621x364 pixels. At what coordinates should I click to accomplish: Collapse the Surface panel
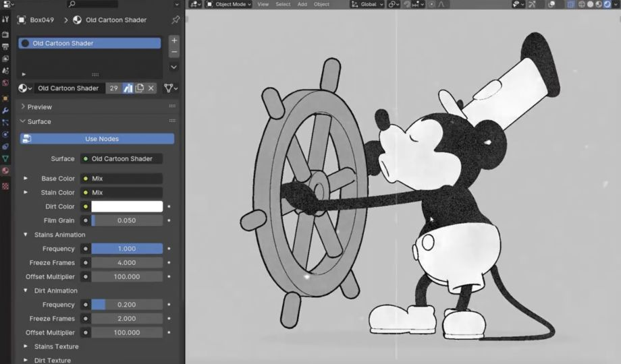pos(23,121)
